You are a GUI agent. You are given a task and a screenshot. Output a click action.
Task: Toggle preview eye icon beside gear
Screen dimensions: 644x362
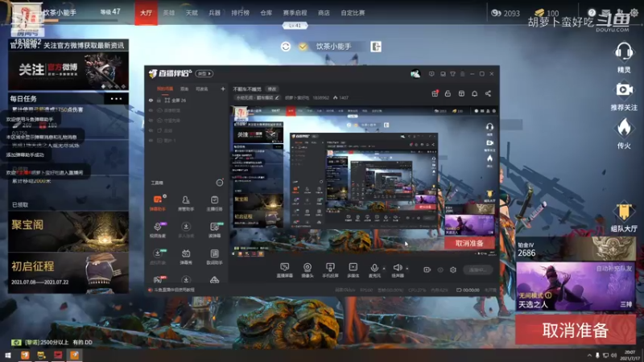pyautogui.click(x=440, y=269)
